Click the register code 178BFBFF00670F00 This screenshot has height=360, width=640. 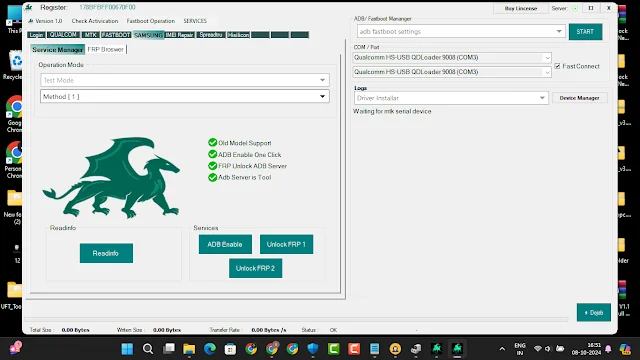(x=107, y=7)
